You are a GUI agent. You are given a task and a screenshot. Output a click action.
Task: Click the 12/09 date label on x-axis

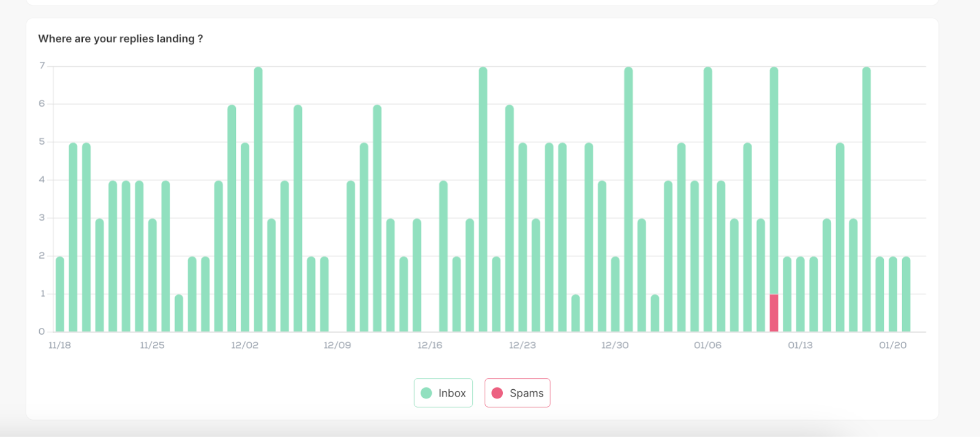(337, 345)
